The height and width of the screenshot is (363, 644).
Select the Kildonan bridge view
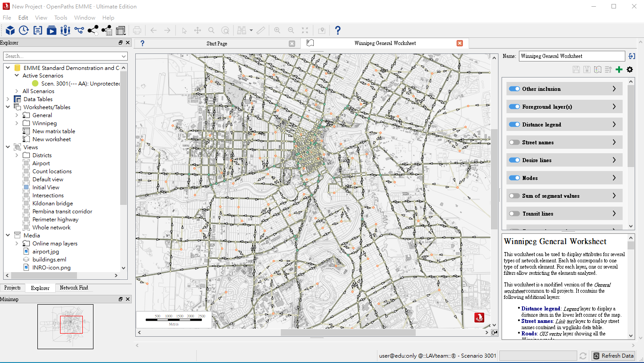click(53, 203)
